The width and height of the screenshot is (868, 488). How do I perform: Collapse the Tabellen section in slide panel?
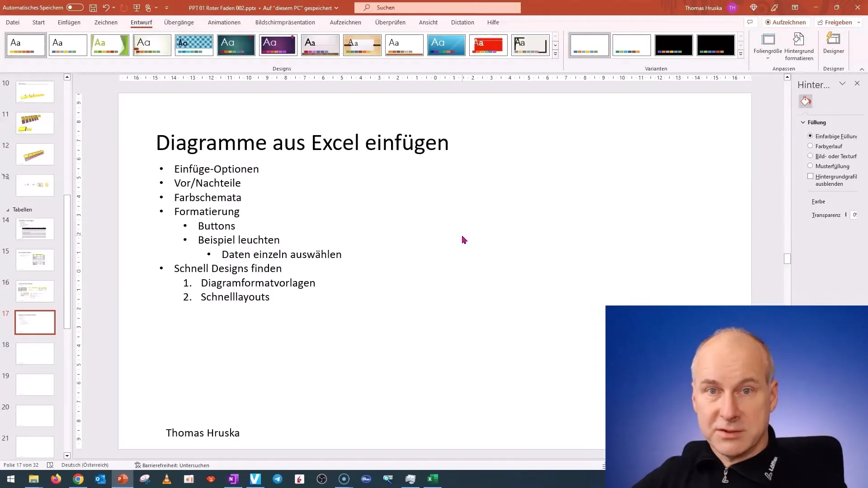coord(8,210)
